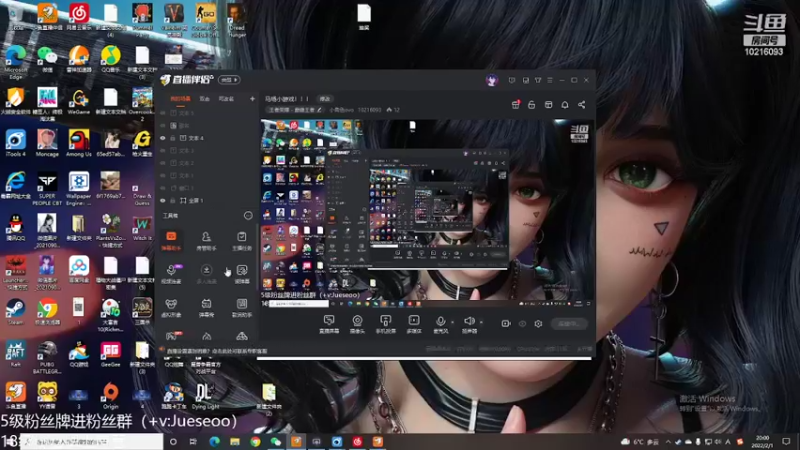Select the 文本 4 source row

(207, 138)
